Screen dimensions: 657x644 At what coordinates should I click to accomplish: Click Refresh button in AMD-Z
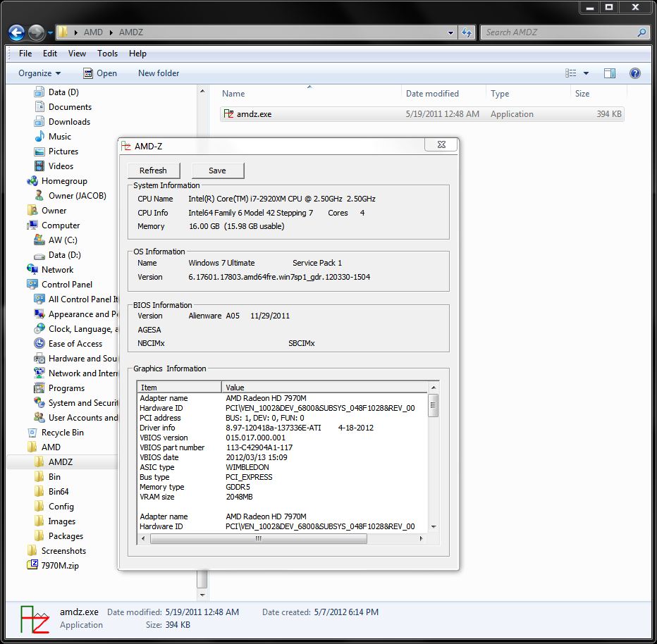tap(154, 171)
